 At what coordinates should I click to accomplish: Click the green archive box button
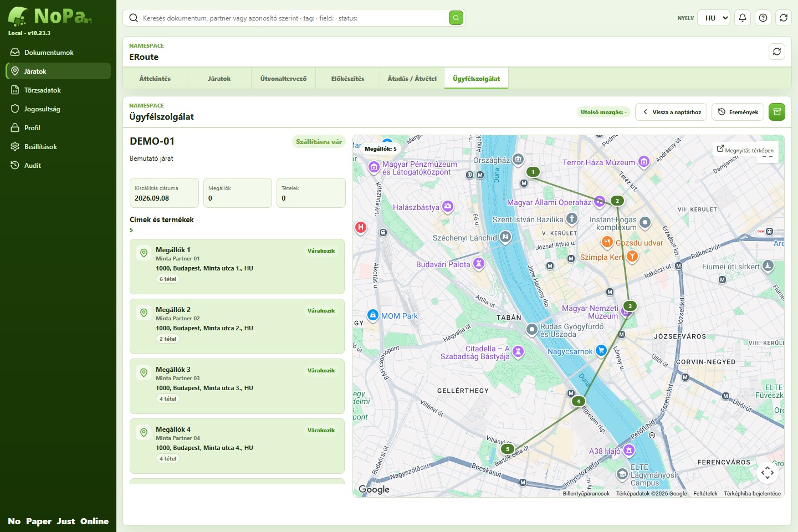pyautogui.click(x=777, y=112)
